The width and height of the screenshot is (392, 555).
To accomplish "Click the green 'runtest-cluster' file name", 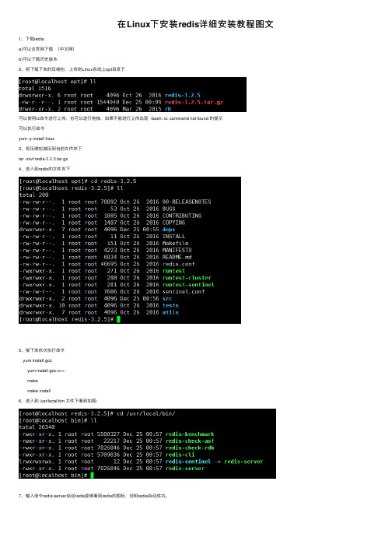I will pos(187,278).
